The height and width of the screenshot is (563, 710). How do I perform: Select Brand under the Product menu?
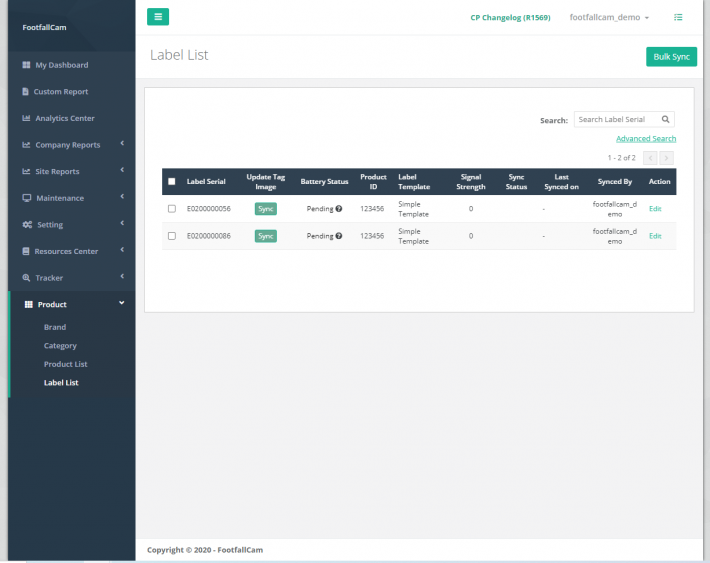(55, 327)
